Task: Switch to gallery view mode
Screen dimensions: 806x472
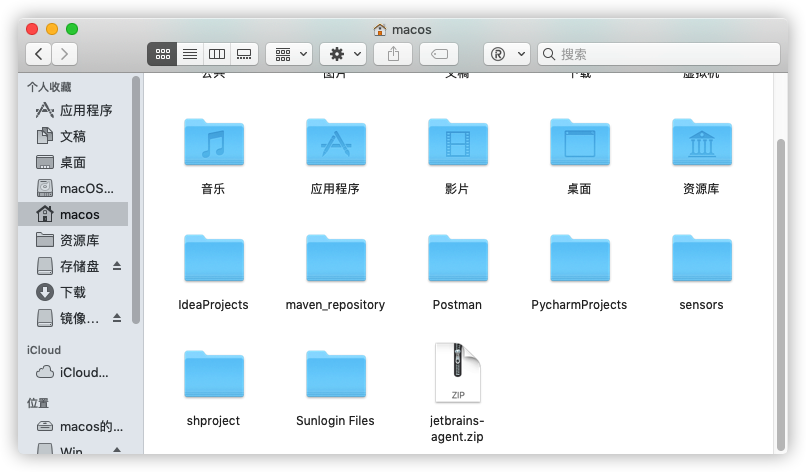Action: coord(243,54)
